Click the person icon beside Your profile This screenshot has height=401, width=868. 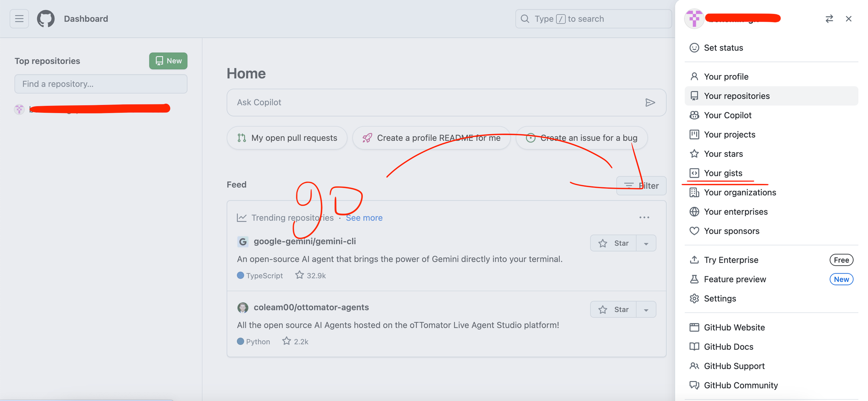click(x=694, y=76)
